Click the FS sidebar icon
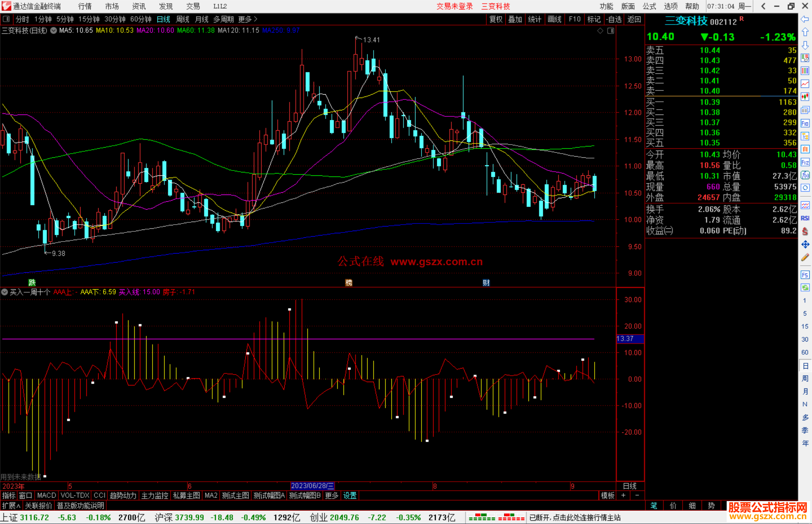Image resolution: width=812 pixels, height=524 pixels. pos(805,275)
